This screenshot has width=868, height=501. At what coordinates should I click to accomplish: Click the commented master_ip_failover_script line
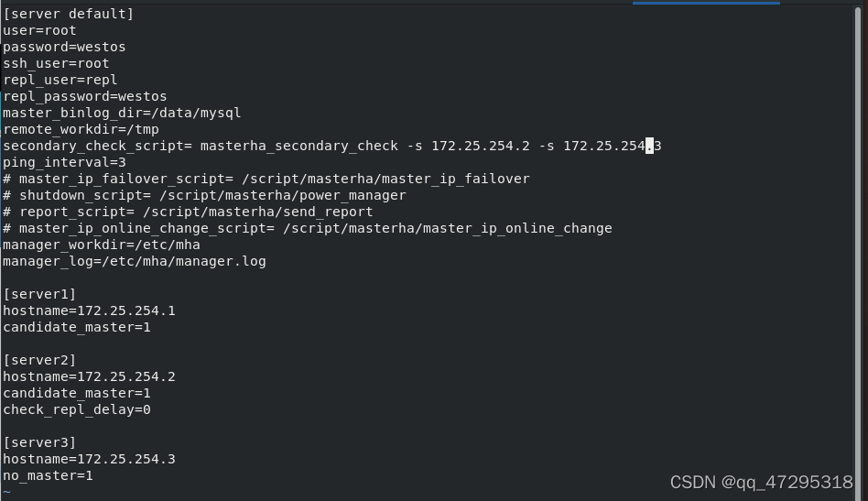[266, 179]
